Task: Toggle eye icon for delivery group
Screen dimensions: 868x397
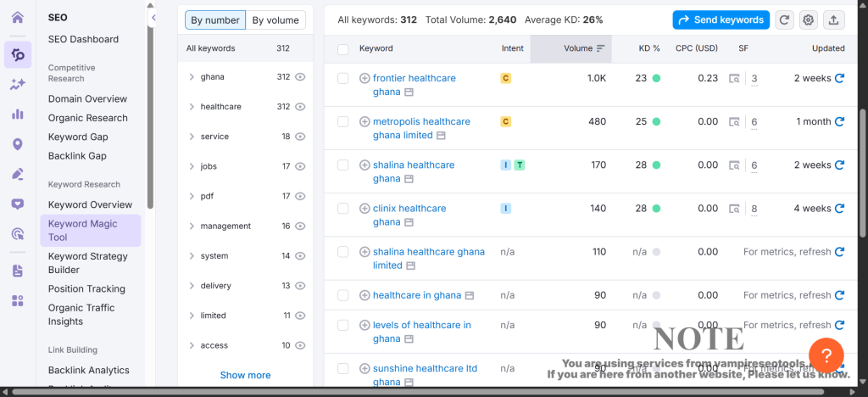Action: click(300, 286)
